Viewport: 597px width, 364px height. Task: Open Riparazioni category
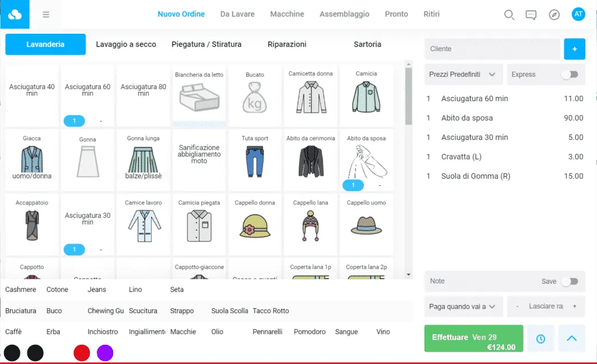pyautogui.click(x=287, y=44)
